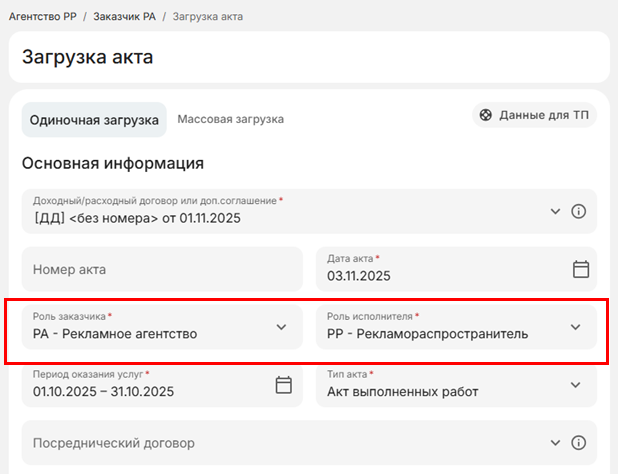
Task: Switch to Массовая загрузка tab
Action: (231, 119)
